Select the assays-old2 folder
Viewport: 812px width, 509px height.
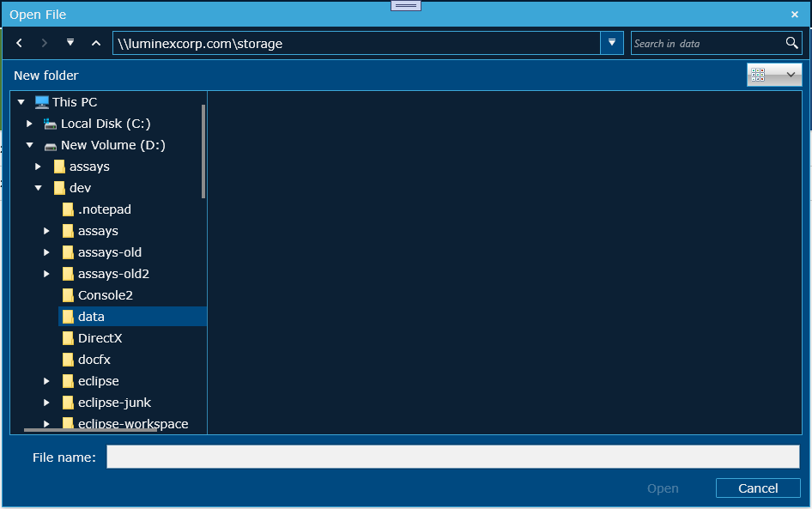coord(113,274)
